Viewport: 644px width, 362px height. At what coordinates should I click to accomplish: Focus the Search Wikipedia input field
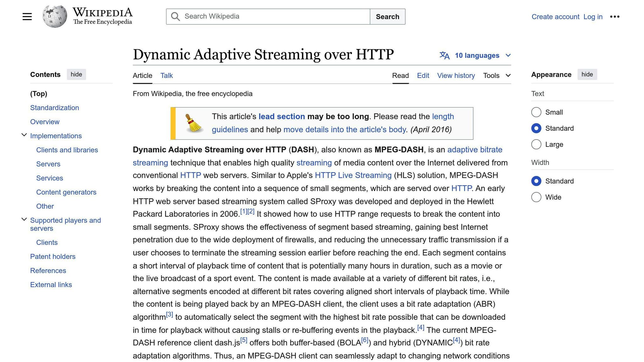click(x=268, y=17)
